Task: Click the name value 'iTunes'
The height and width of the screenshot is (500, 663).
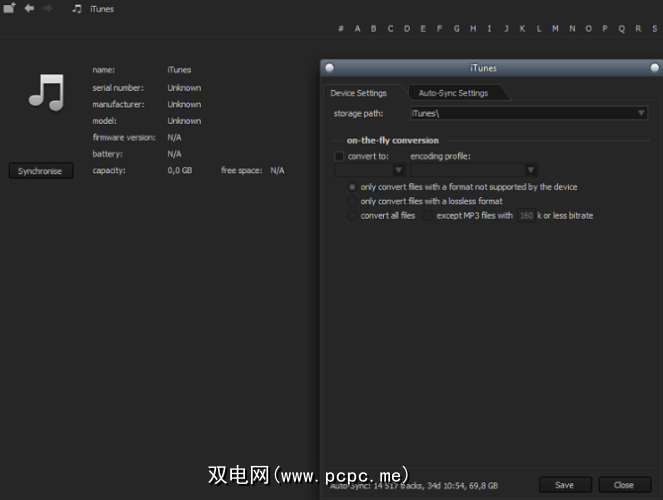Action: [179, 70]
